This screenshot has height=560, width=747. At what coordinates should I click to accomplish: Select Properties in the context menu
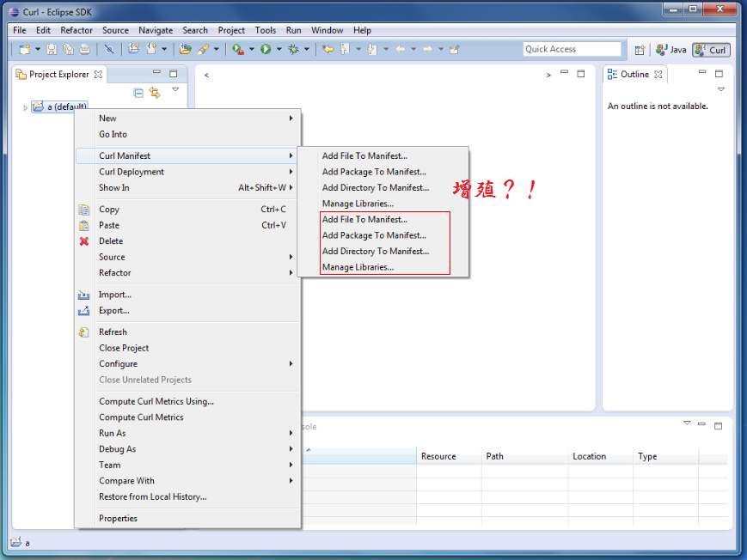click(x=118, y=519)
